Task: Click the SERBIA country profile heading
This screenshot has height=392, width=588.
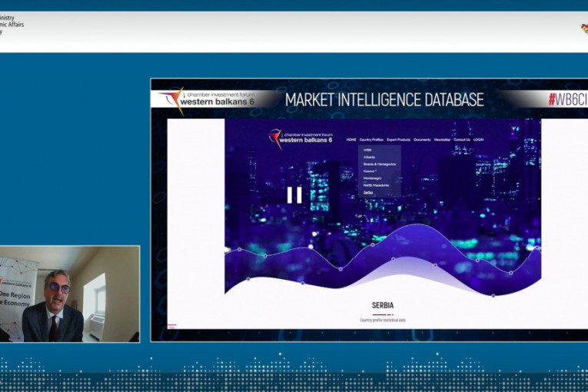Action: coord(383,305)
